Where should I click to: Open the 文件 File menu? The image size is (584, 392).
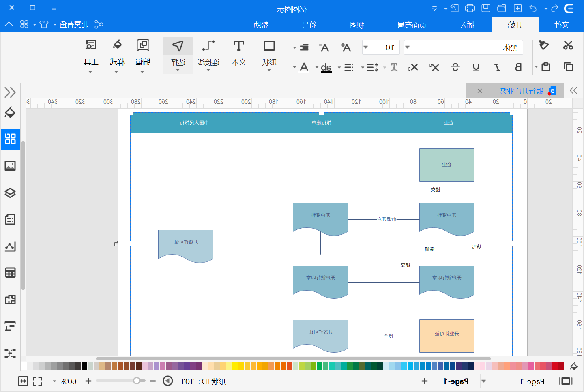(x=562, y=25)
